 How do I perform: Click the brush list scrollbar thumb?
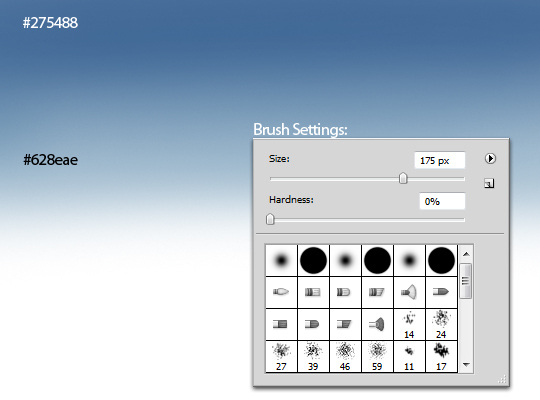point(466,281)
